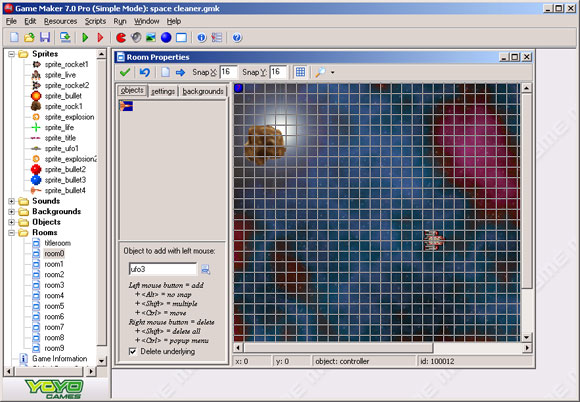This screenshot has height=402, width=580.
Task: Open Game Information in the tree
Action: [x=60, y=358]
